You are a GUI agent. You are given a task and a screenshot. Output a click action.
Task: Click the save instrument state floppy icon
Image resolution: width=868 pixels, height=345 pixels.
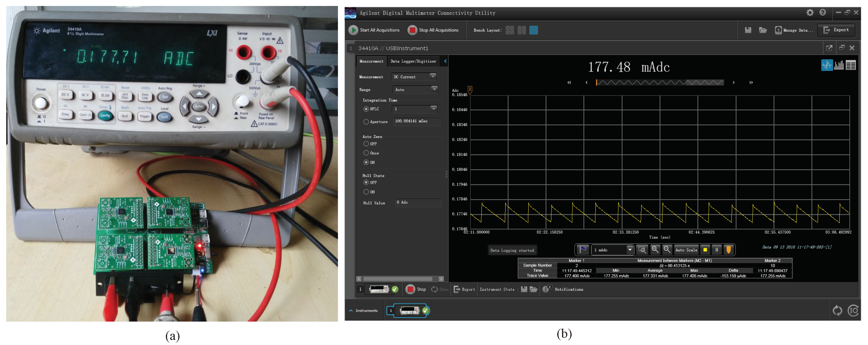tap(524, 289)
